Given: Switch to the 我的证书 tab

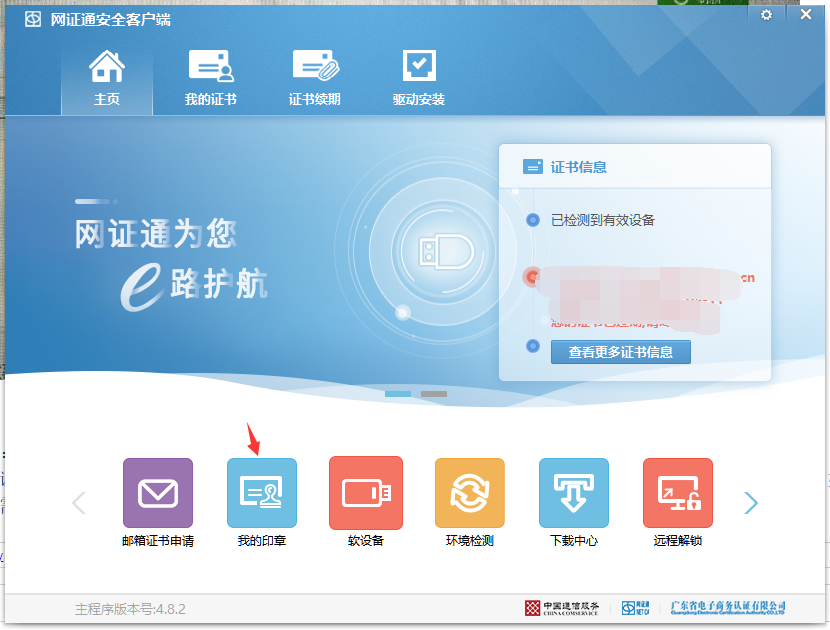Looking at the screenshot, I should coord(211,78).
